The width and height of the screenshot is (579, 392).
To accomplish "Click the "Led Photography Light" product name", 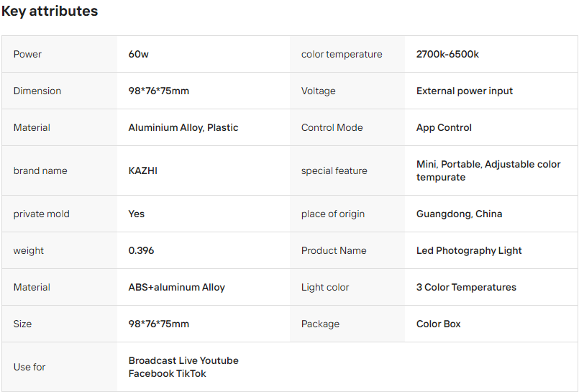I will pos(469,250).
